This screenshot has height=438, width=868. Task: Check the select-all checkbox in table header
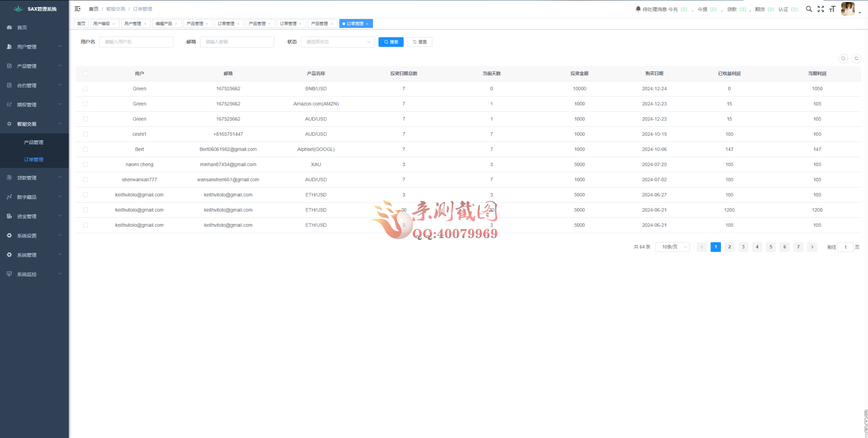[85, 73]
